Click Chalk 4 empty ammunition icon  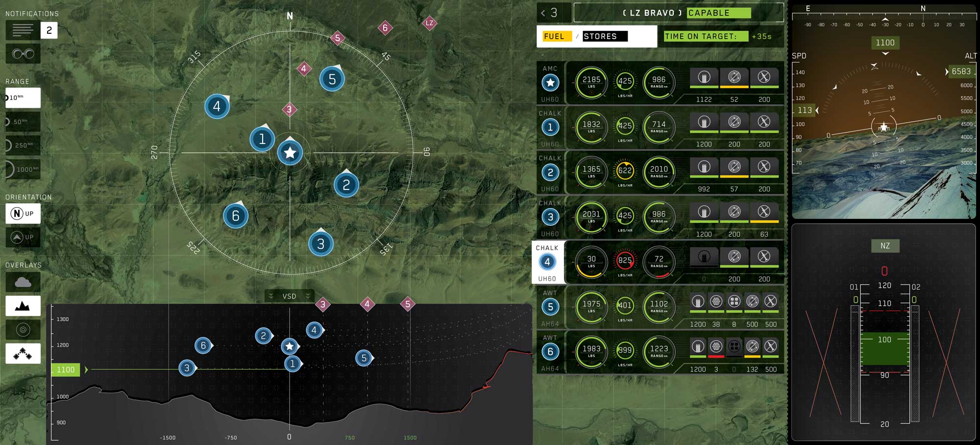[704, 257]
